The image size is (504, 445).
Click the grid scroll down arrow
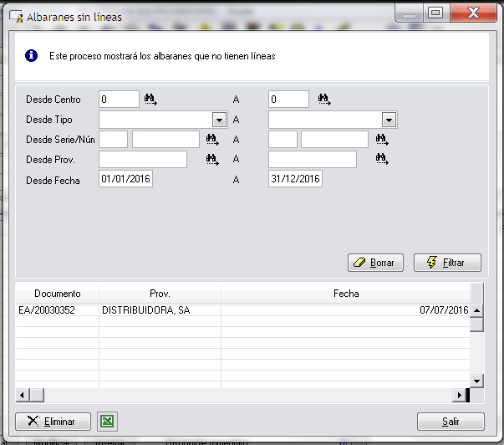[476, 381]
